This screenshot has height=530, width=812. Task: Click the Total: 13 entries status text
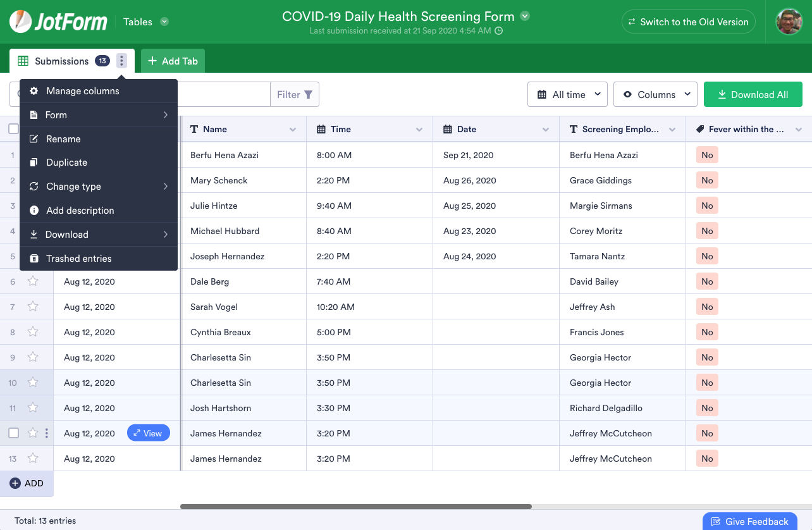pyautogui.click(x=45, y=521)
